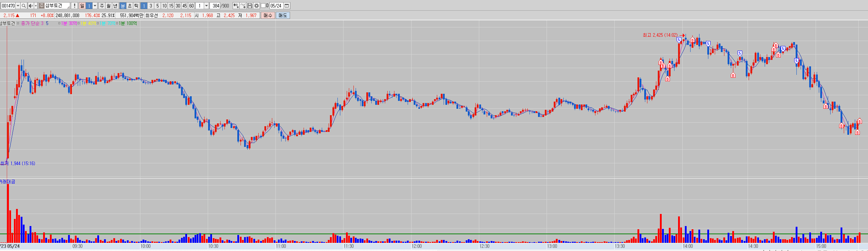Viewport: 868px width, 251px height.
Task: Open the dropdown arrow beside speaker icon
Action: [36, 6]
